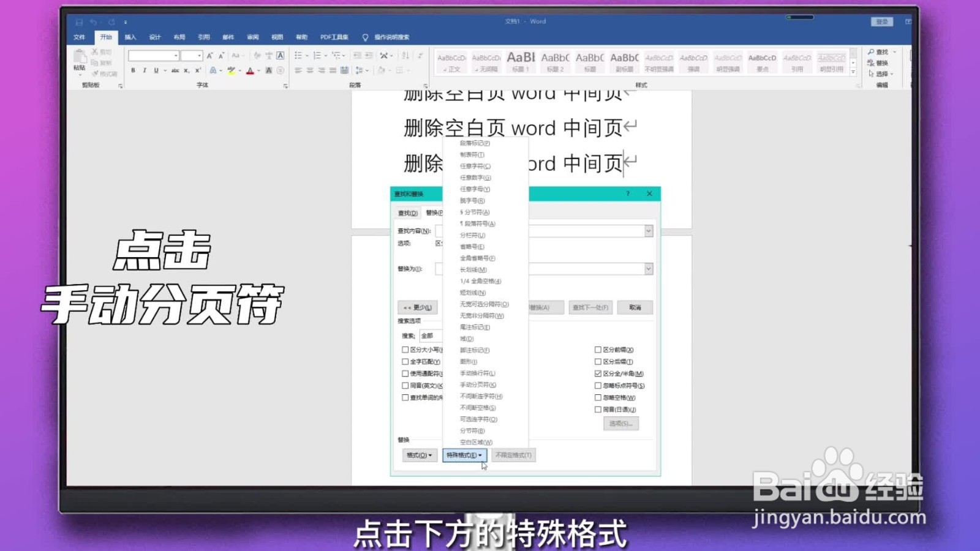Click the bullets list icon
The width and height of the screenshot is (980, 551).
coord(298,56)
